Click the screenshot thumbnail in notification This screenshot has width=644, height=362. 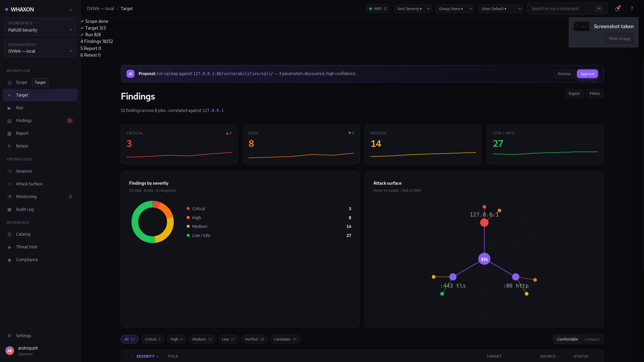581,26
